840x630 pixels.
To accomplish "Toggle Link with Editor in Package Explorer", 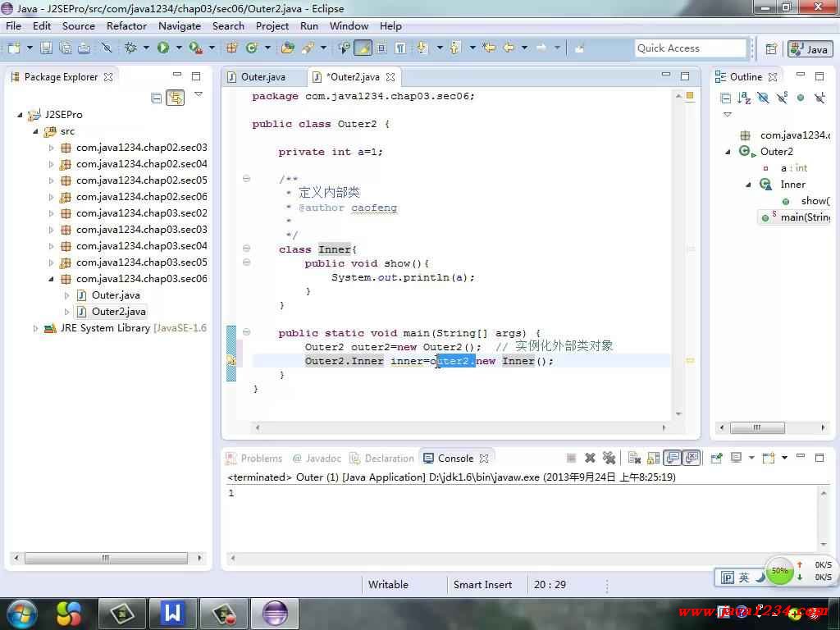I will (x=175, y=98).
